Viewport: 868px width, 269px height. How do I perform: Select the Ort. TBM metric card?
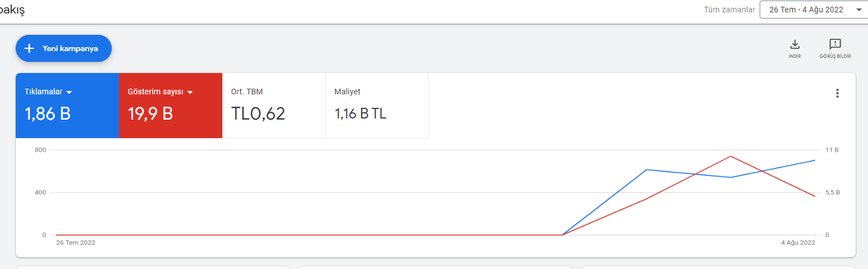coord(274,106)
